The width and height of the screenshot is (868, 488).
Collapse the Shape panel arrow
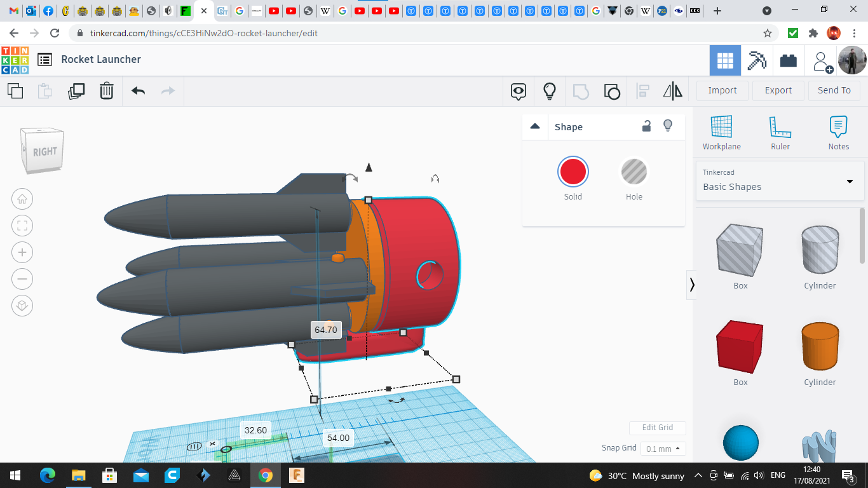(535, 126)
